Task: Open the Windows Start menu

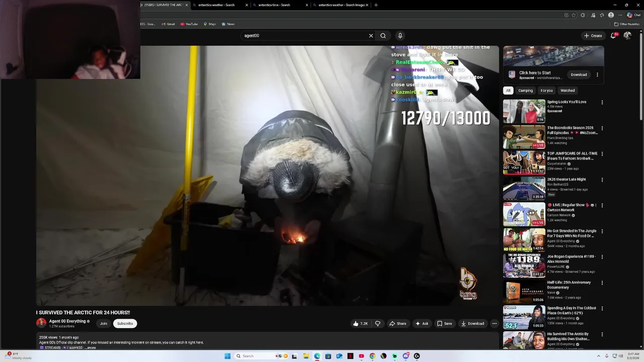Action: pyautogui.click(x=227, y=356)
